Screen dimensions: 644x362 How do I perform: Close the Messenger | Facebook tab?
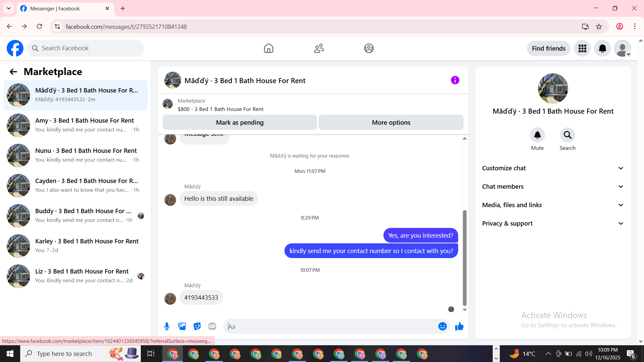point(107,8)
